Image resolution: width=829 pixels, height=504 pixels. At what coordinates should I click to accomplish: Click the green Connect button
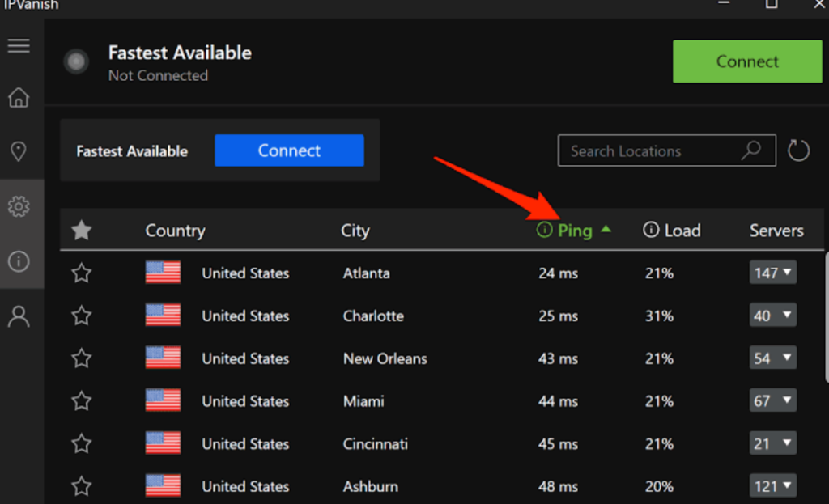click(x=747, y=61)
